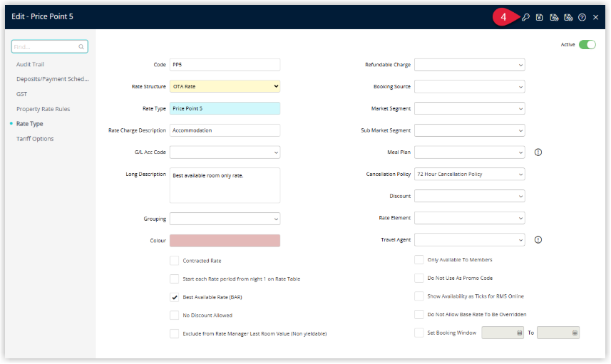Click the pink Colour swatch
Screen dimensions: 611x364
point(225,241)
